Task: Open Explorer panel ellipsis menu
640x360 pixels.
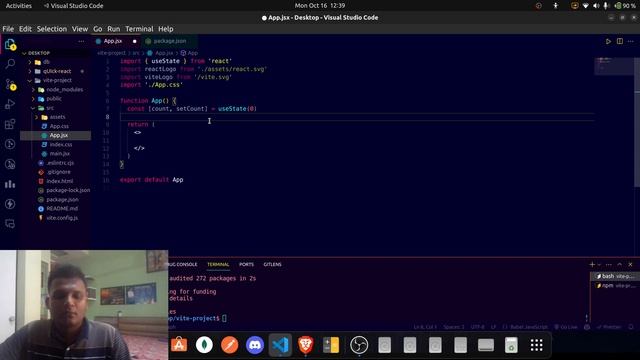Action: (81, 41)
